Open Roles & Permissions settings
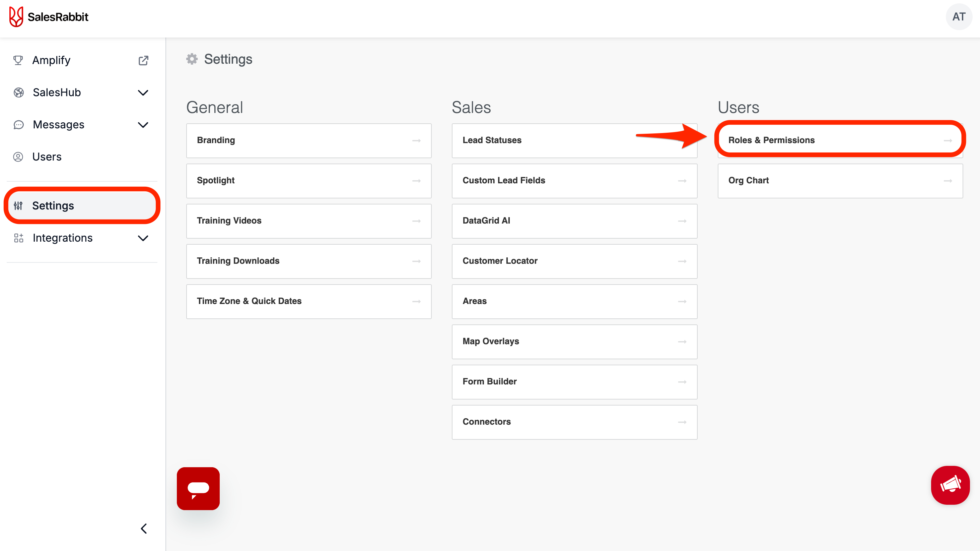 tap(840, 140)
